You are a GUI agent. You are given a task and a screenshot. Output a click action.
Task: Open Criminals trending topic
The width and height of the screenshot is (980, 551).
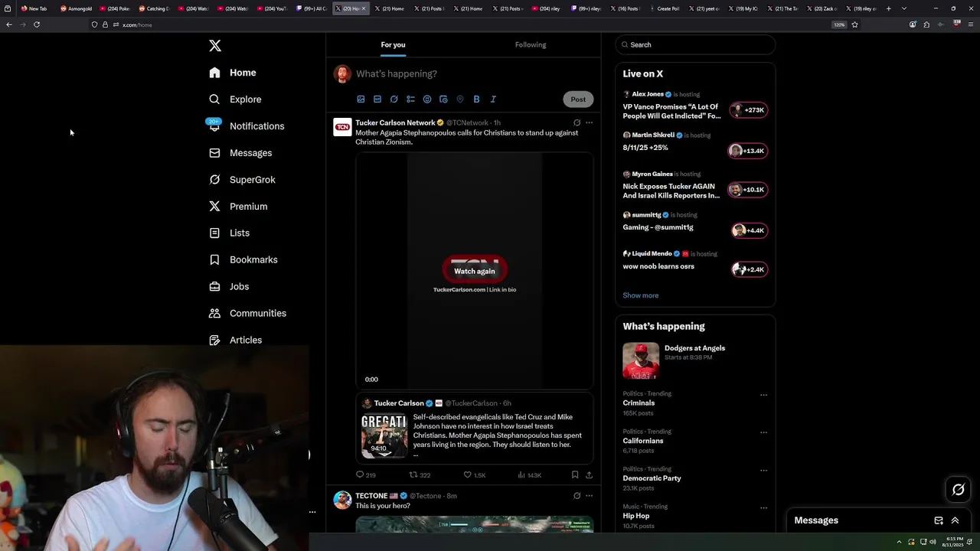coord(639,403)
